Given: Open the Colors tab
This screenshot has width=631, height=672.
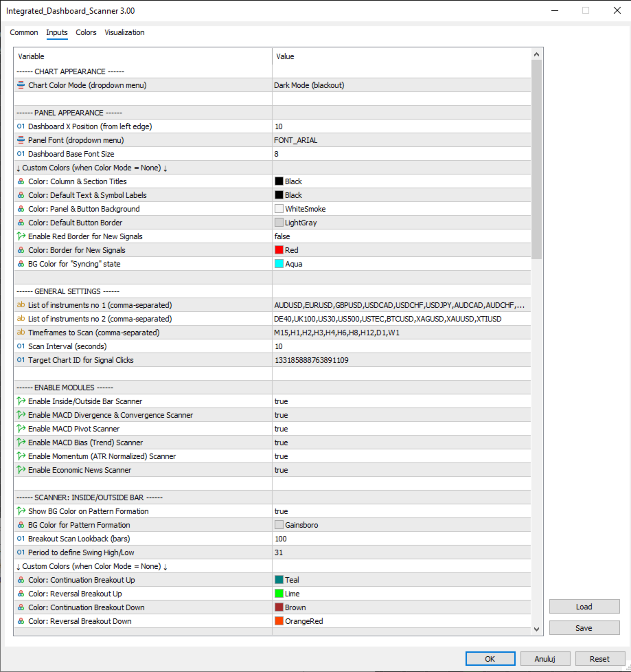Looking at the screenshot, I should (x=86, y=32).
